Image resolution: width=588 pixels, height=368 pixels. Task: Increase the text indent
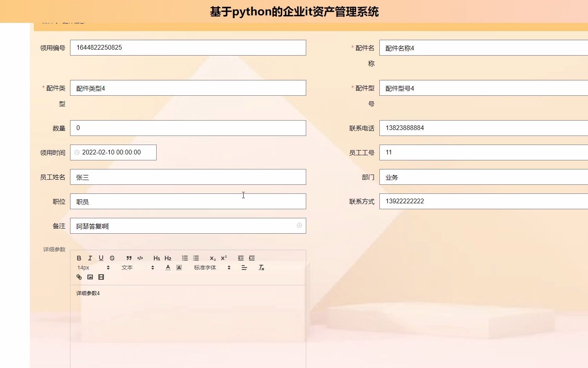pyautogui.click(x=252, y=258)
